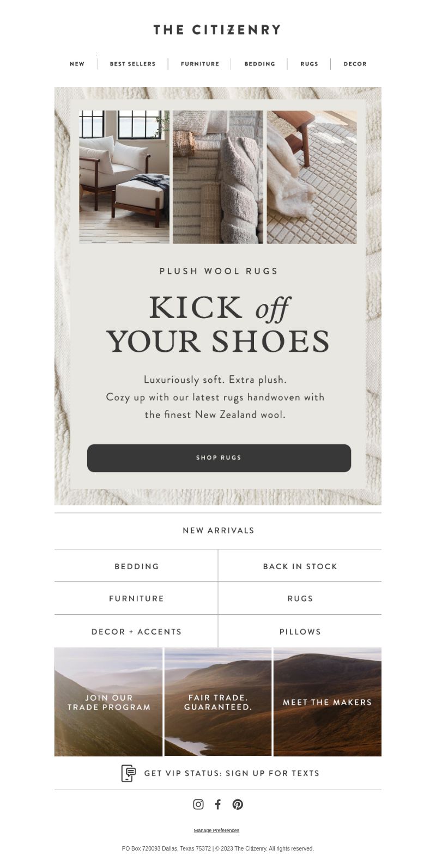Open the Decor + Accents category
The image size is (436, 868).
point(136,632)
